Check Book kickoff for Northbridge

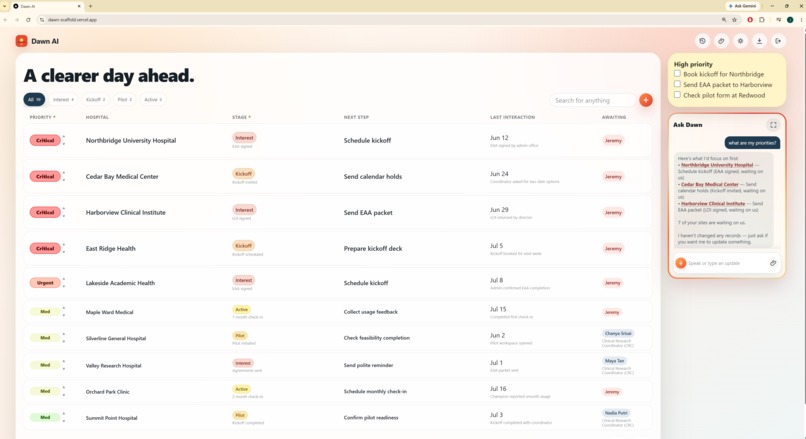(677, 74)
